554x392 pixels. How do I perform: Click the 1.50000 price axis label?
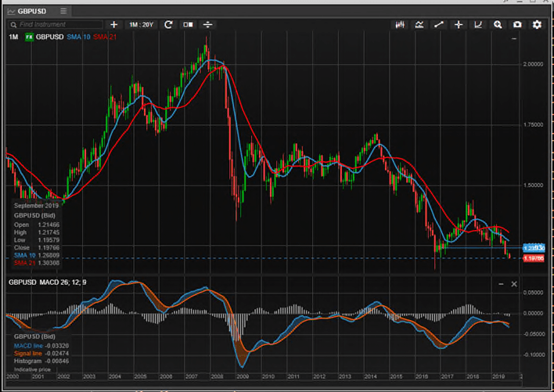[533, 185]
